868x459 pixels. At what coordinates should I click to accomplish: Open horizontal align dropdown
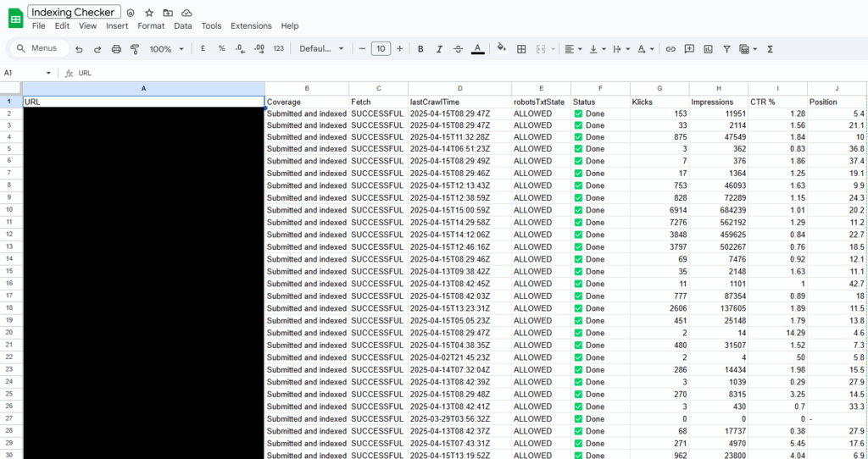pyautogui.click(x=573, y=49)
